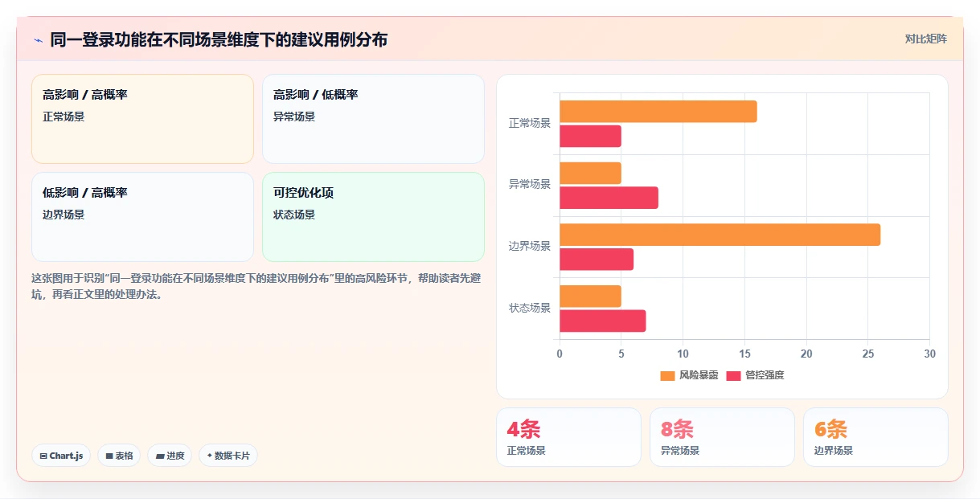Select the 低影响 / 高概率 matrix card
980x499 pixels.
coord(142,217)
